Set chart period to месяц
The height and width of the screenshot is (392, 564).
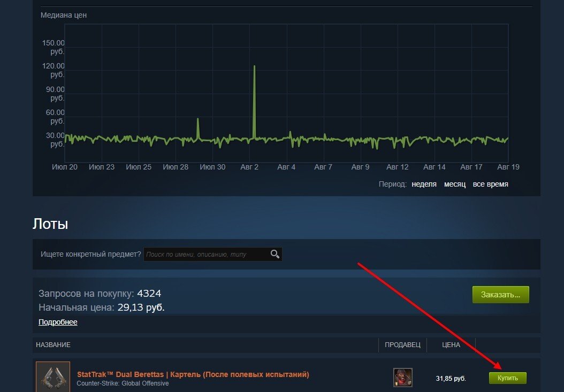455,184
